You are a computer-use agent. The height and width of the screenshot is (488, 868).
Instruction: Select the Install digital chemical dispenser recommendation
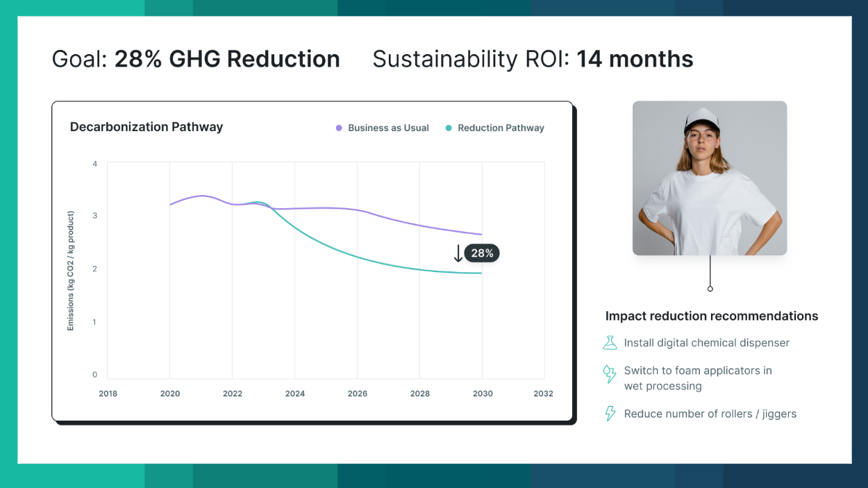click(x=706, y=342)
